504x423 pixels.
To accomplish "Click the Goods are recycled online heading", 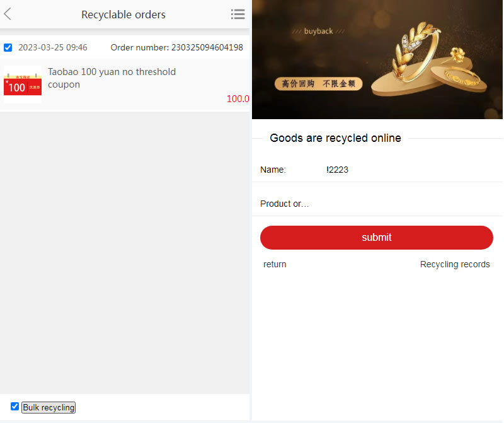I will click(x=335, y=138).
